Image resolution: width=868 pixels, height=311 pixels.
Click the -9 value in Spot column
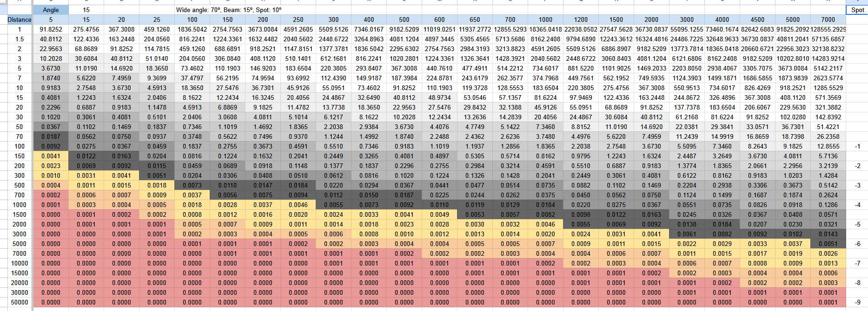tap(858, 302)
